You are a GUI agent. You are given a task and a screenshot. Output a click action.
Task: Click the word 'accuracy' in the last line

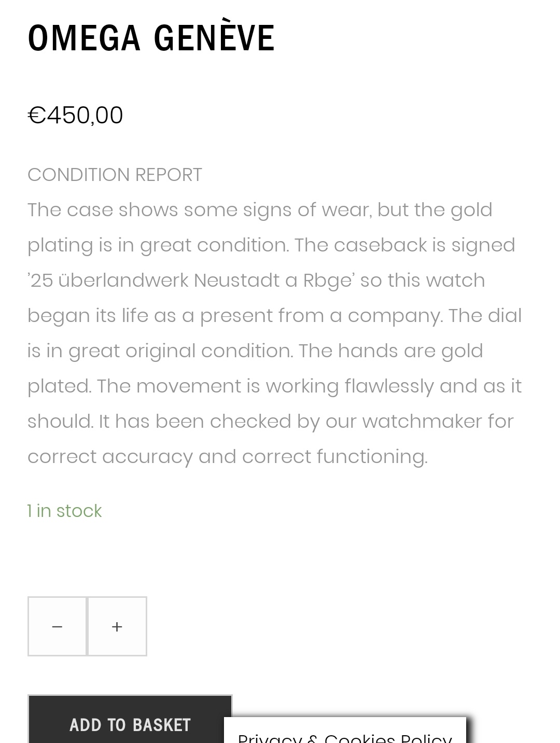[x=147, y=457]
